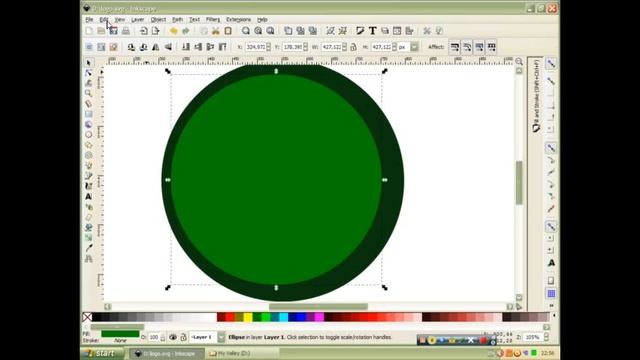The height and width of the screenshot is (360, 640).
Task: Open the Filters menu
Action: tap(213, 20)
